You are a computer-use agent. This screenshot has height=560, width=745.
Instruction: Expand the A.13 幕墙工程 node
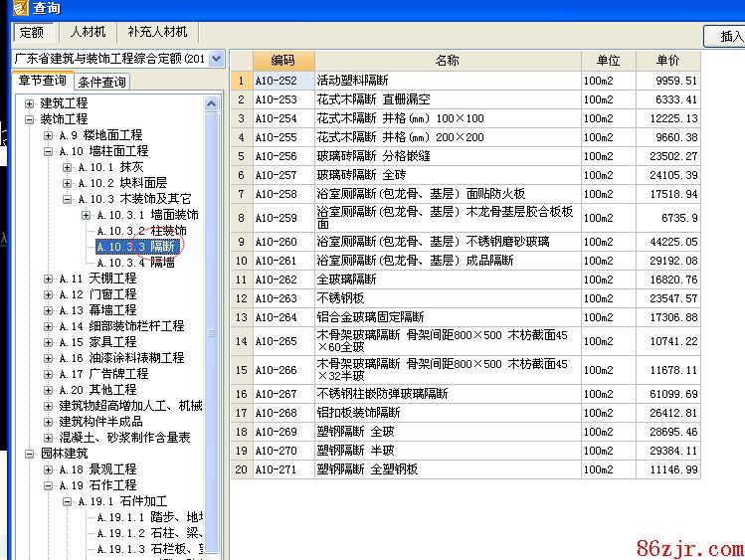click(x=49, y=310)
